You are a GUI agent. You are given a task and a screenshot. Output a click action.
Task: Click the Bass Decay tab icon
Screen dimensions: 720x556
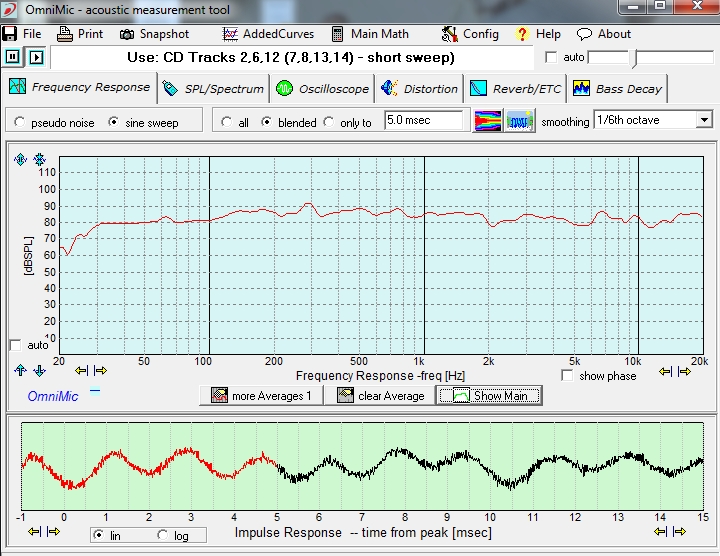581,88
